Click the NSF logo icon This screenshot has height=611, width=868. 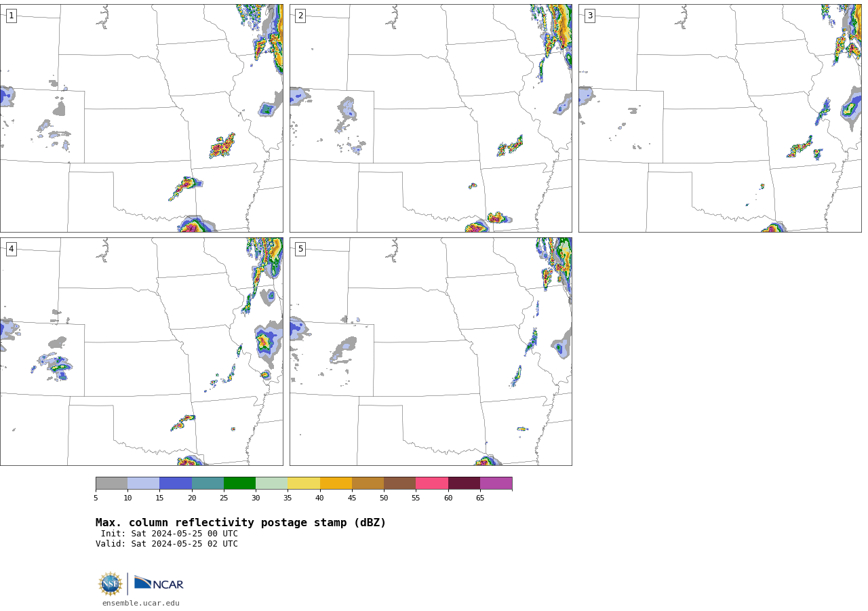[111, 584]
